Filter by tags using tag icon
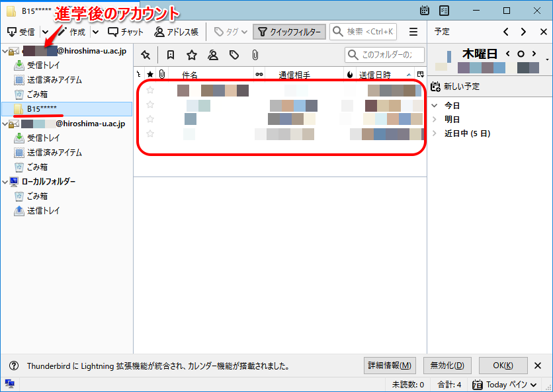 tap(234, 55)
